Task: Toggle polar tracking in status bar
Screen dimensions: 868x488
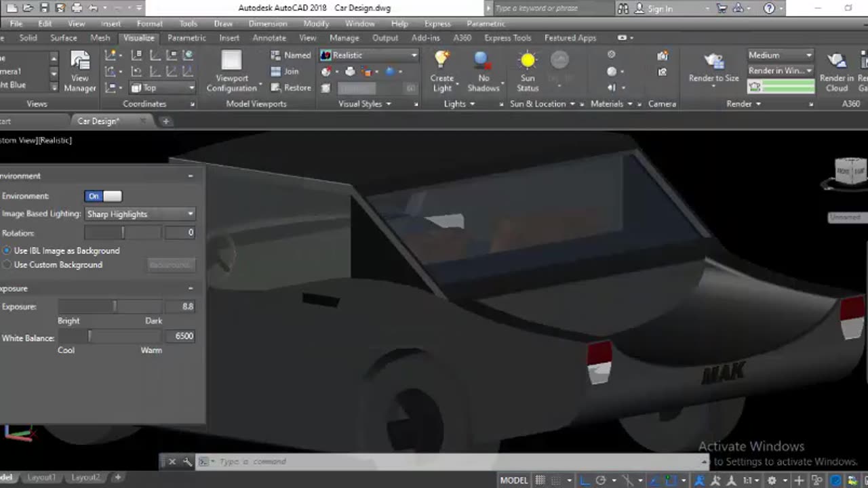Action: pyautogui.click(x=601, y=480)
